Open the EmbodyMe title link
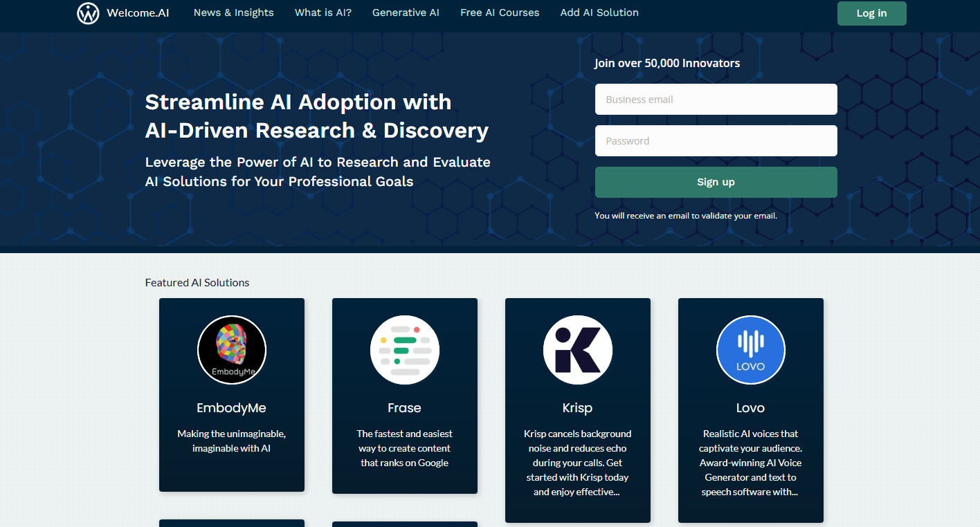The image size is (980, 527). [232, 408]
